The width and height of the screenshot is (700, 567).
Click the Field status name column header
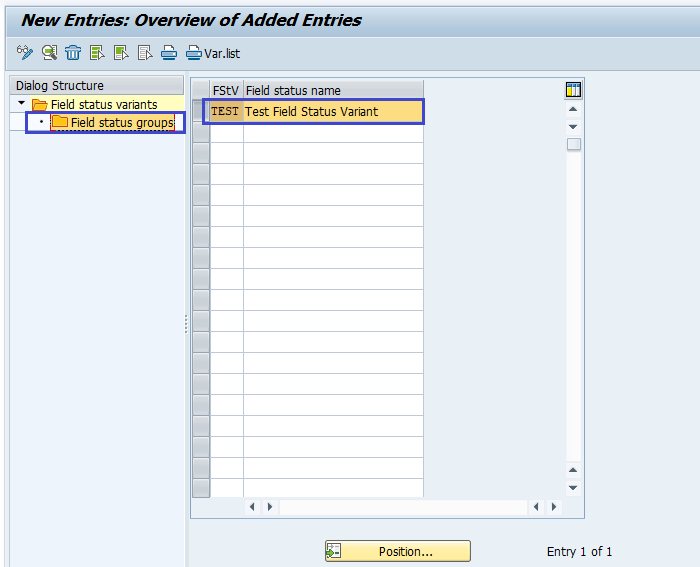(333, 91)
